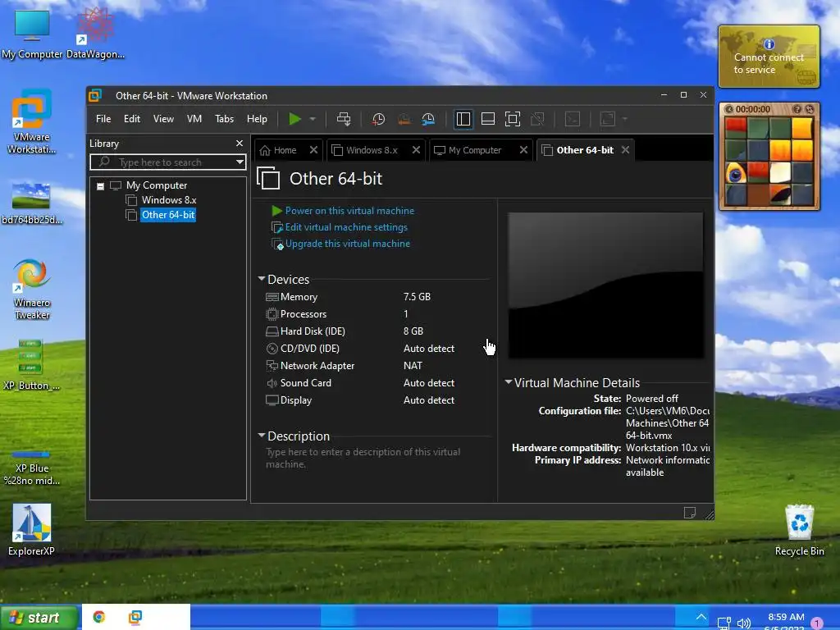The image size is (840, 630).
Task: Click the stretch guest display toolbar icon
Action: [x=608, y=119]
